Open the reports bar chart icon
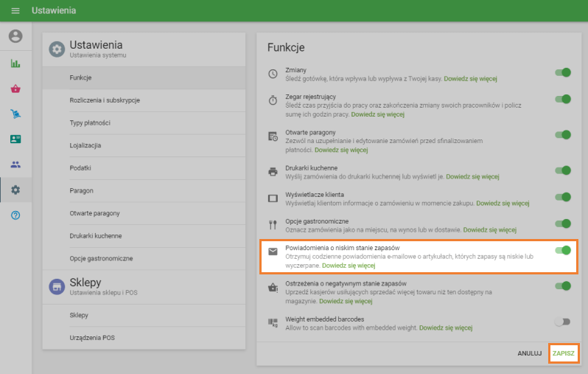The image size is (588, 374). [x=15, y=63]
